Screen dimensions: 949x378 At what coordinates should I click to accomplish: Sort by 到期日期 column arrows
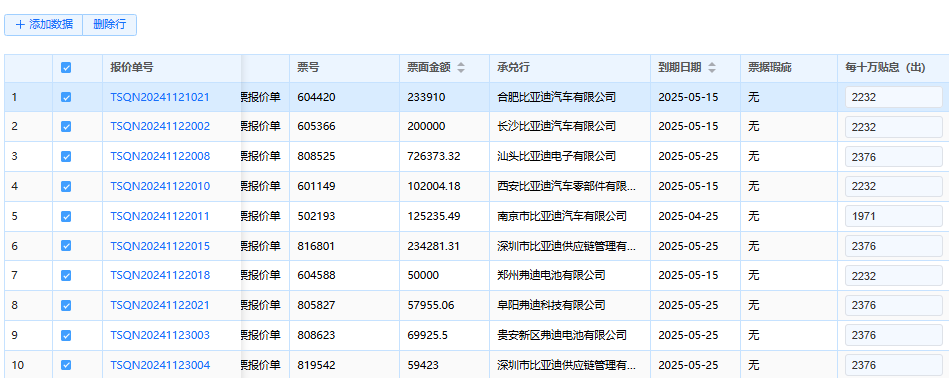[x=712, y=68]
